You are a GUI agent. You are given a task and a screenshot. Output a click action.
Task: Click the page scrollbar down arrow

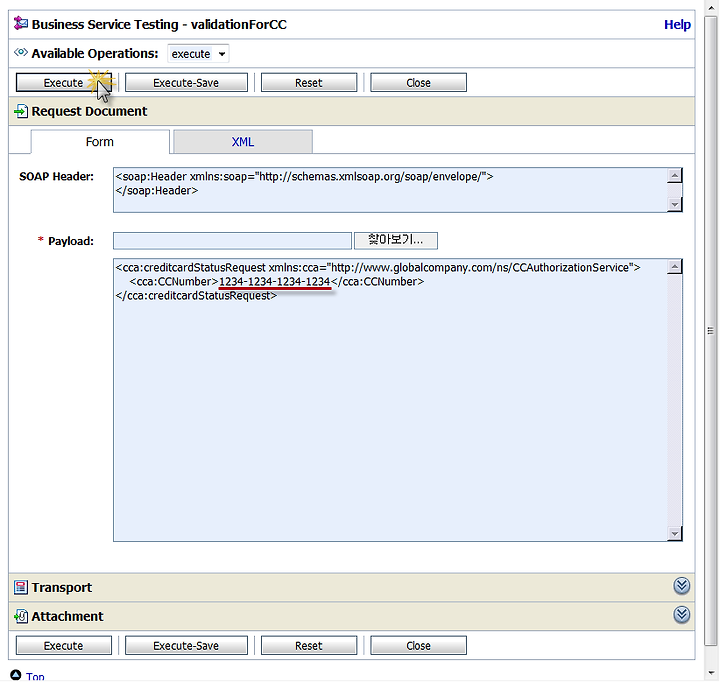tap(711, 673)
